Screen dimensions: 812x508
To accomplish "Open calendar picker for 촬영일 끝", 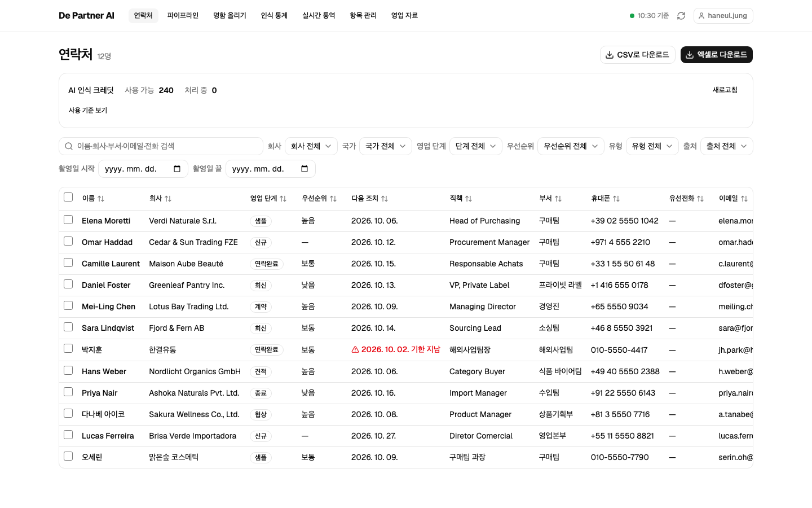I will 304,169.
